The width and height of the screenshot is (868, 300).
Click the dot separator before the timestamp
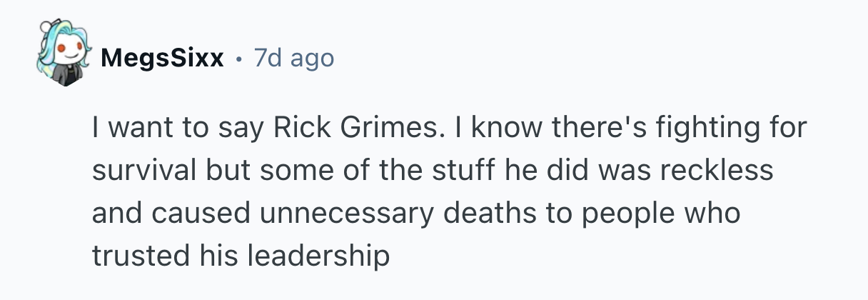[238, 58]
